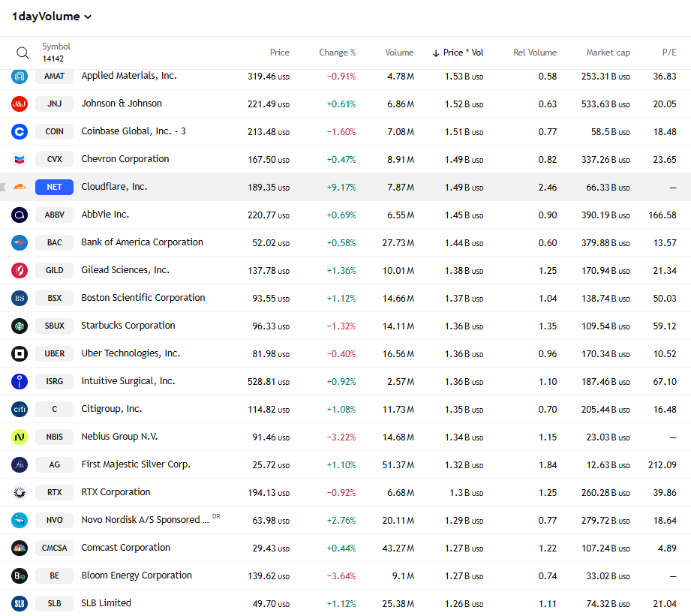Click the Johnson & Johnson logo icon
The height and width of the screenshot is (616, 691).
[20, 104]
